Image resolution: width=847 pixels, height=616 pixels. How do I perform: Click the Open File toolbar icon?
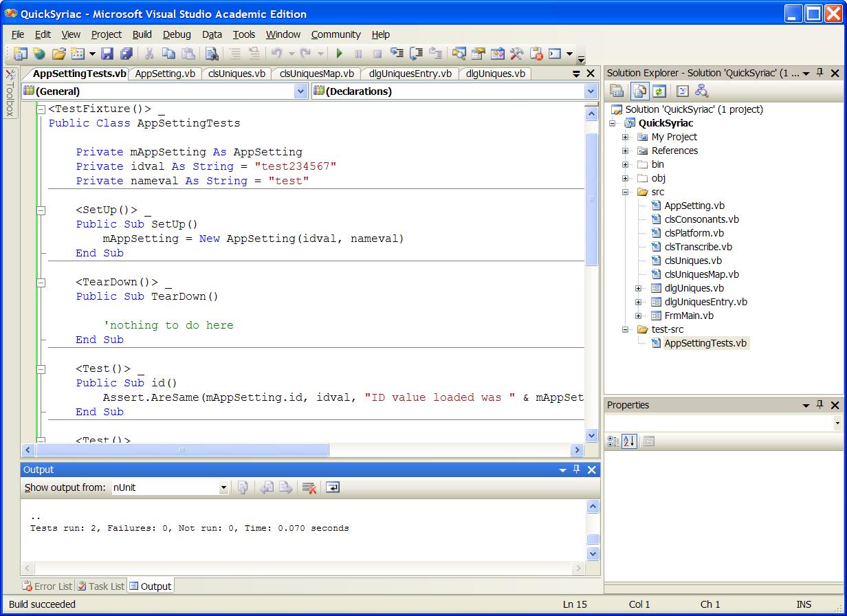[x=58, y=54]
